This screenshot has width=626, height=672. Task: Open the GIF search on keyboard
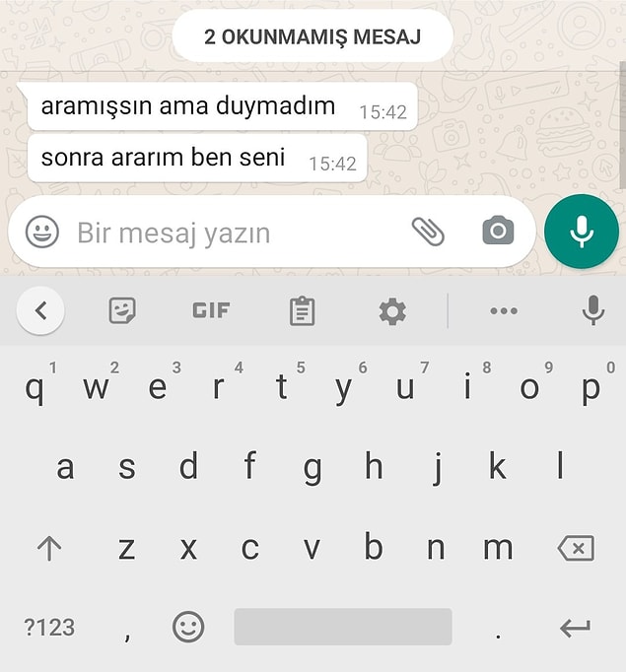point(211,310)
